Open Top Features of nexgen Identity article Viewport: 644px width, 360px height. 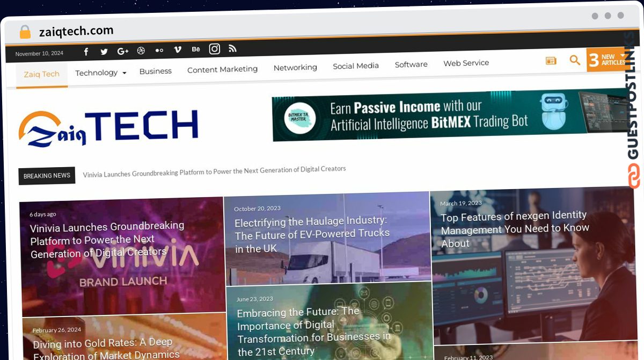coord(515,229)
